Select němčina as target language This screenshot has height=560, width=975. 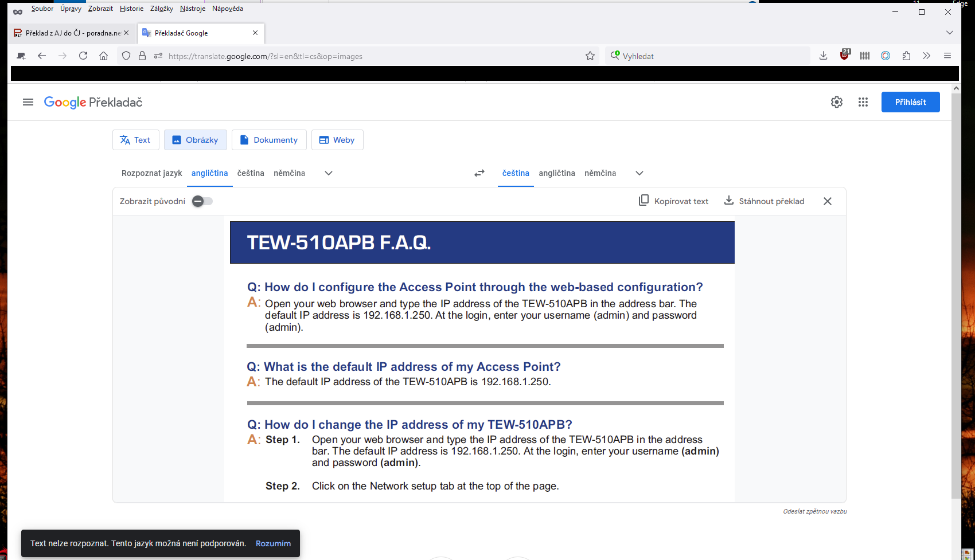[x=600, y=173]
